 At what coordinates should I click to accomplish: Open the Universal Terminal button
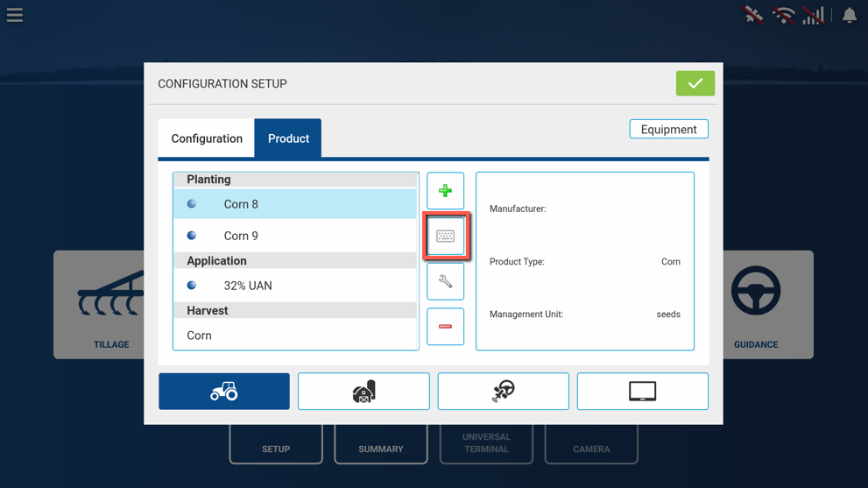(486, 444)
